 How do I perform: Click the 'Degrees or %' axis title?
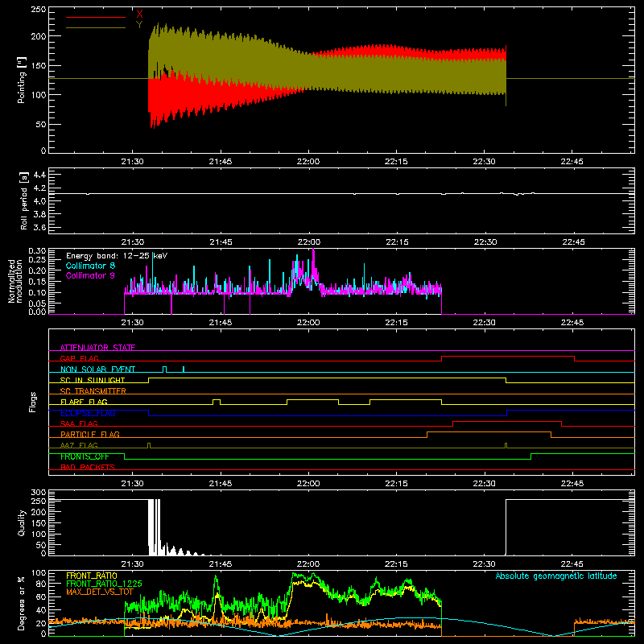(x=21, y=603)
